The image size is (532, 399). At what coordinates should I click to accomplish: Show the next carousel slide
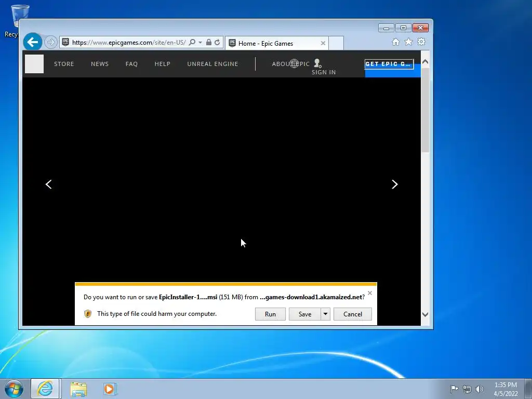pos(395,184)
